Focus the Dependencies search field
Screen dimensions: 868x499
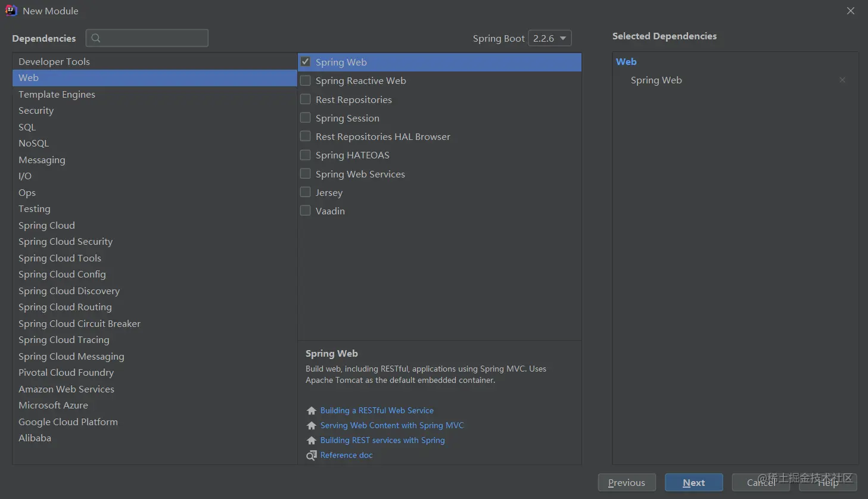147,38
